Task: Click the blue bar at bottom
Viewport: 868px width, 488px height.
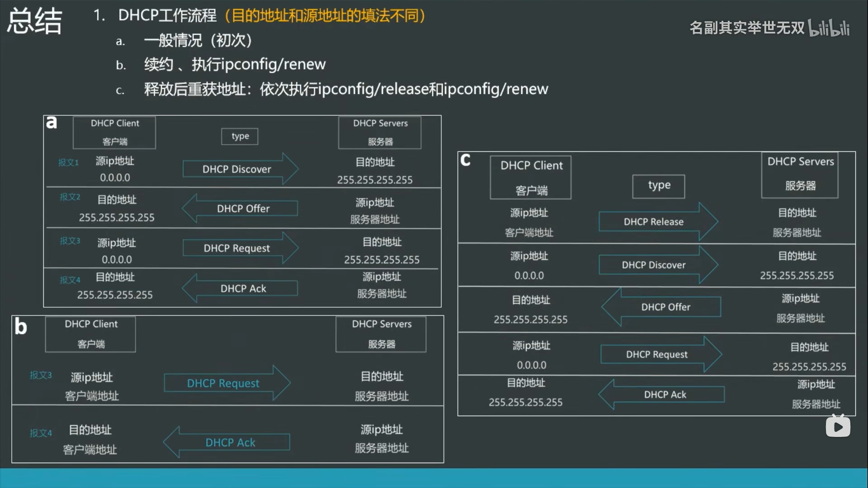Action: pyautogui.click(x=434, y=478)
